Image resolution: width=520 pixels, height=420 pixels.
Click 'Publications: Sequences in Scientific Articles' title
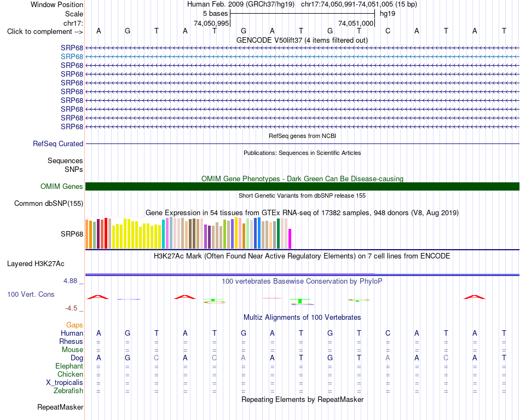[x=302, y=153]
